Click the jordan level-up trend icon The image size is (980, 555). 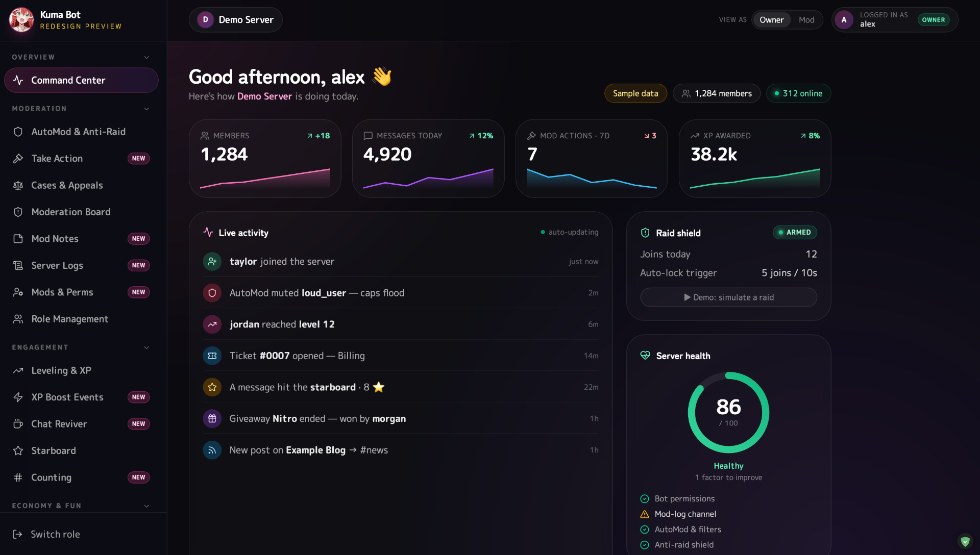pos(212,324)
